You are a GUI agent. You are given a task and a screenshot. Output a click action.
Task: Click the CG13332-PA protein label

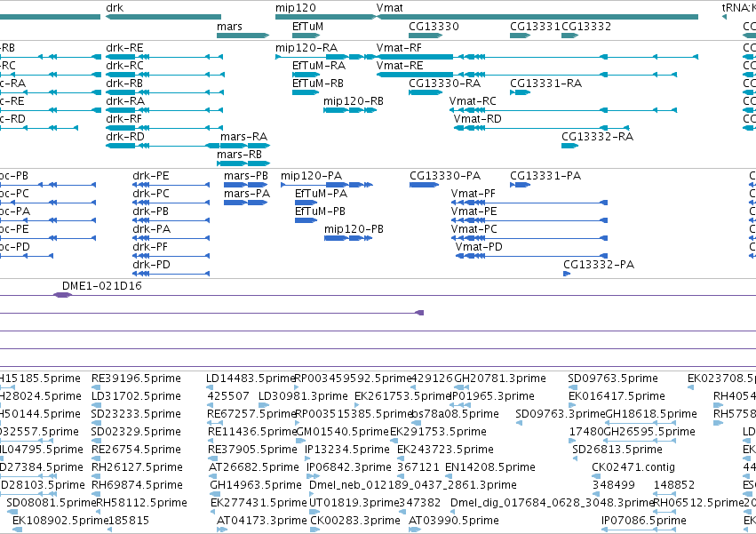[x=599, y=265]
